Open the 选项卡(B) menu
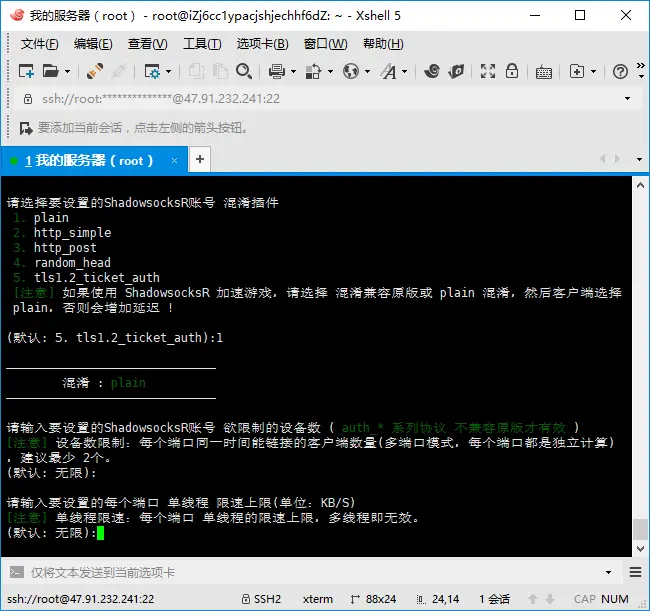This screenshot has height=611, width=650. (263, 44)
